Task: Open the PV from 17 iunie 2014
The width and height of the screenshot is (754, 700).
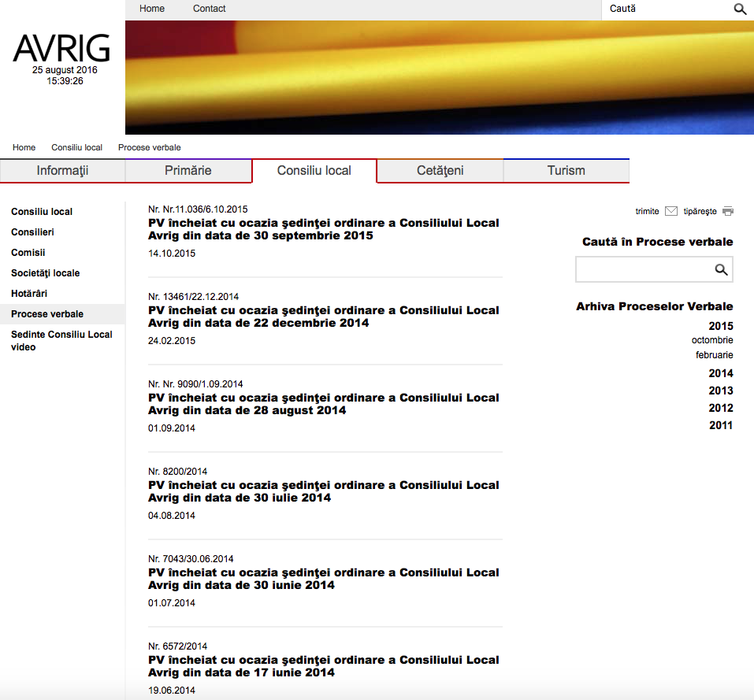Action: tap(324, 666)
